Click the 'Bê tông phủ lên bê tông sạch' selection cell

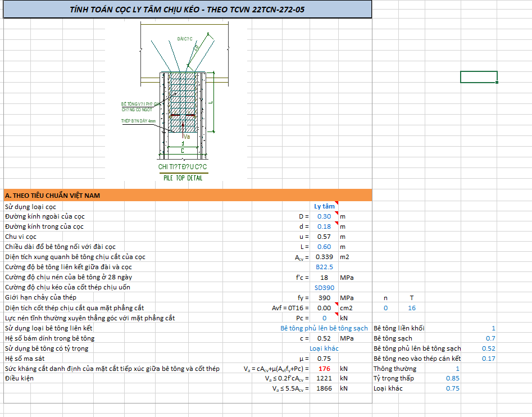pyautogui.click(x=324, y=328)
